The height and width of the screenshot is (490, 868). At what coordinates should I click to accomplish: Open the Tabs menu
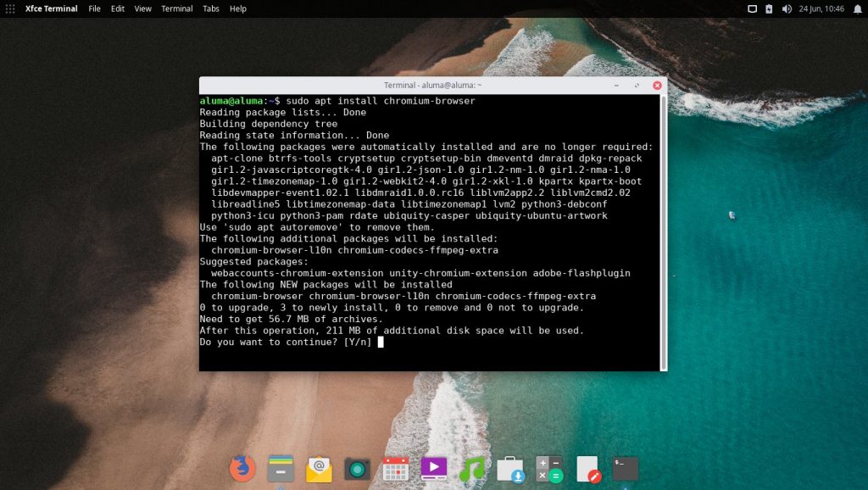[x=210, y=8]
